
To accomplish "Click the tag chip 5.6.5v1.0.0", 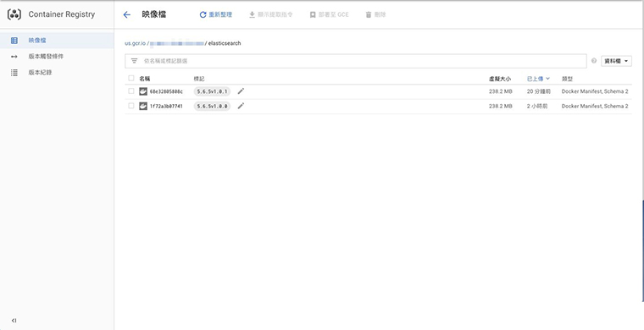I will pyautogui.click(x=212, y=106).
